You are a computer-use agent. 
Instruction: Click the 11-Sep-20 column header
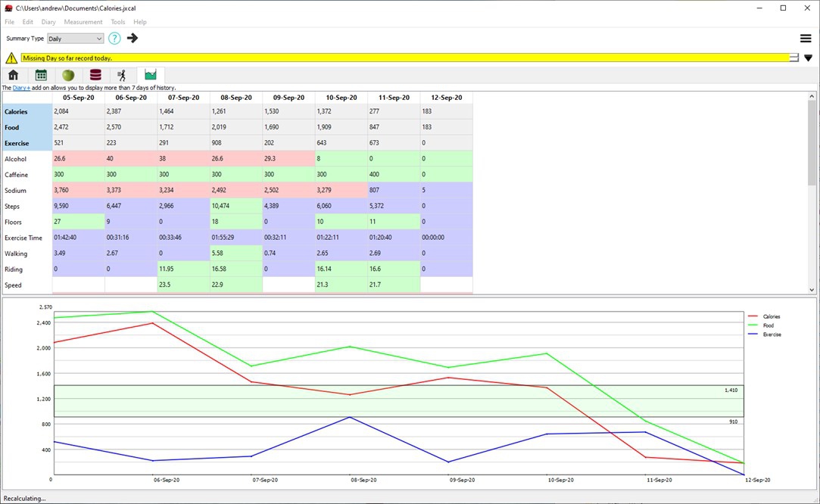tap(394, 98)
